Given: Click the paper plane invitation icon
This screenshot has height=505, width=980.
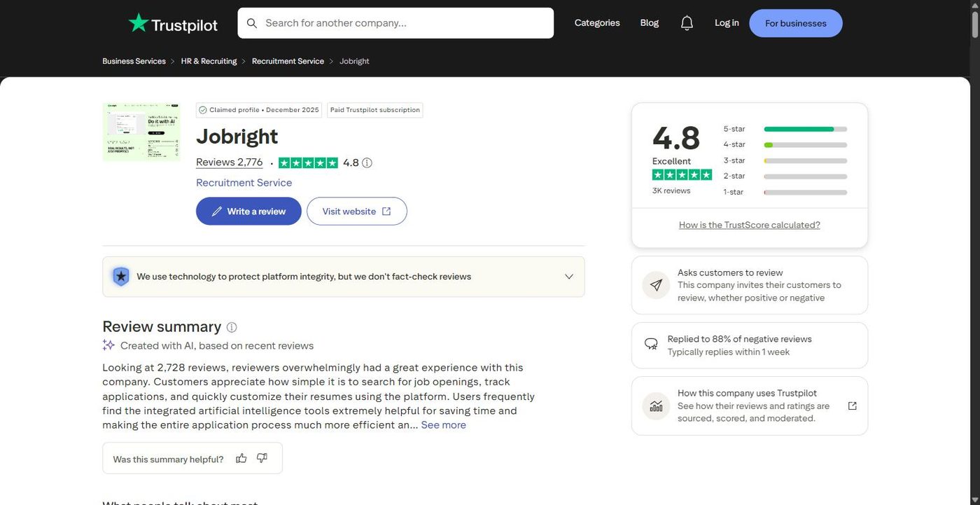Looking at the screenshot, I should [656, 285].
